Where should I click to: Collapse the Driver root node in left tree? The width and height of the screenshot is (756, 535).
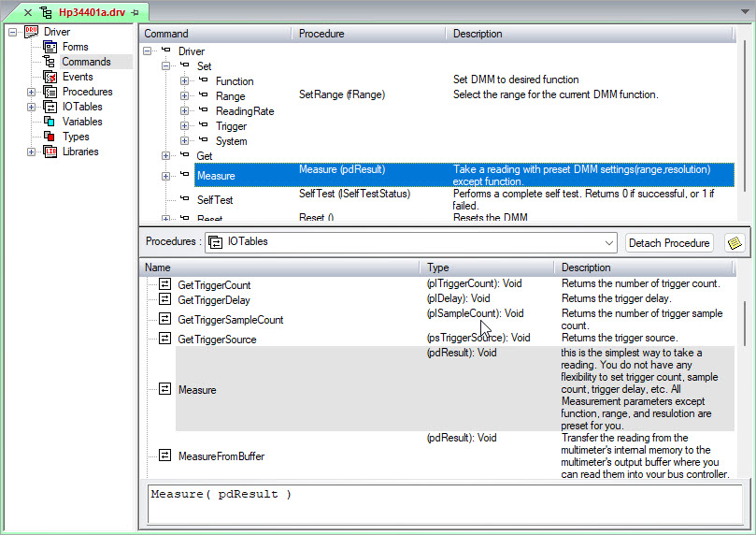coord(12,33)
